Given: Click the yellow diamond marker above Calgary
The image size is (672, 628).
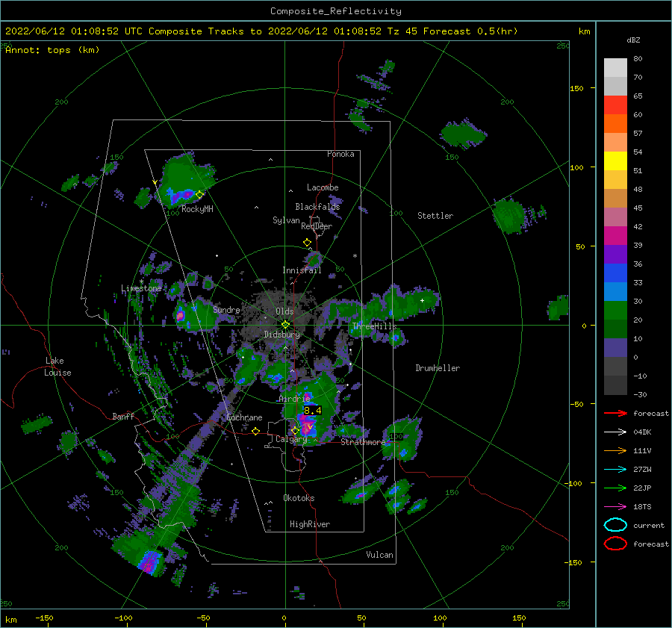Looking at the screenshot, I should [295, 430].
